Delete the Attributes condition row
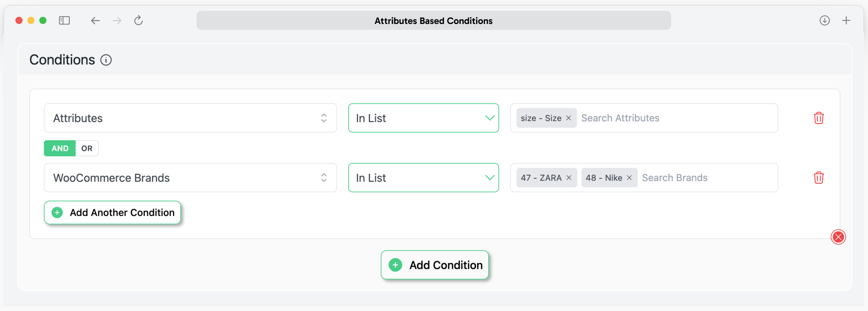Screen dimensions: 868x311 pos(819,118)
